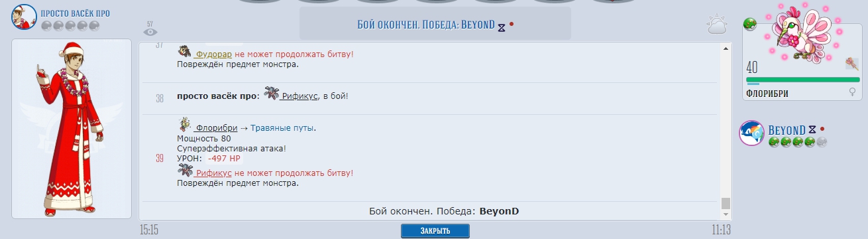Click the green status ball above level 40
Screen dimensions: 868x239
tap(750, 24)
